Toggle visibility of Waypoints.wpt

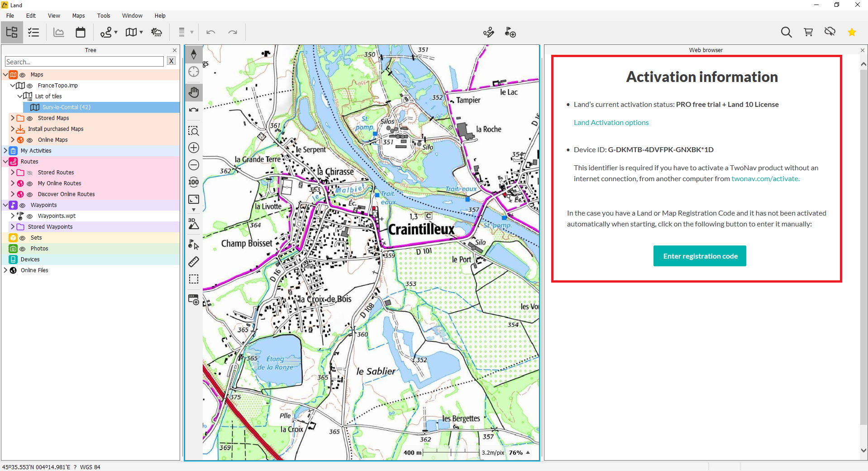(30, 216)
